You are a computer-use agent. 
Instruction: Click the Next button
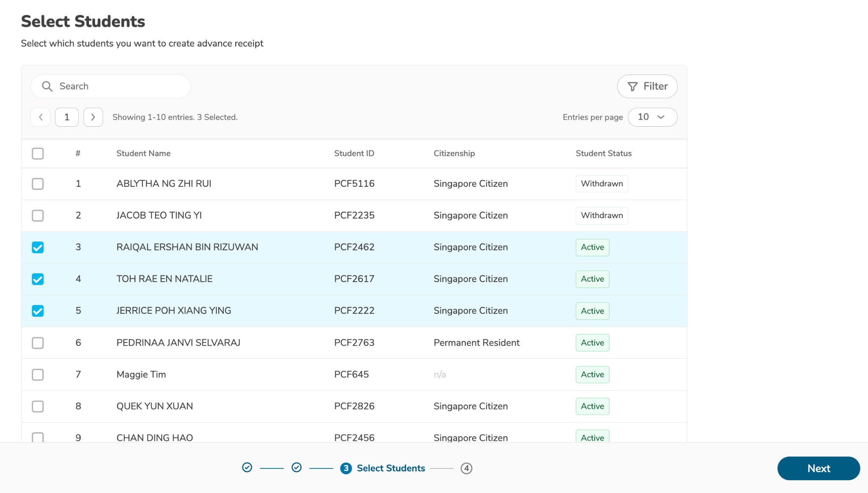818,468
